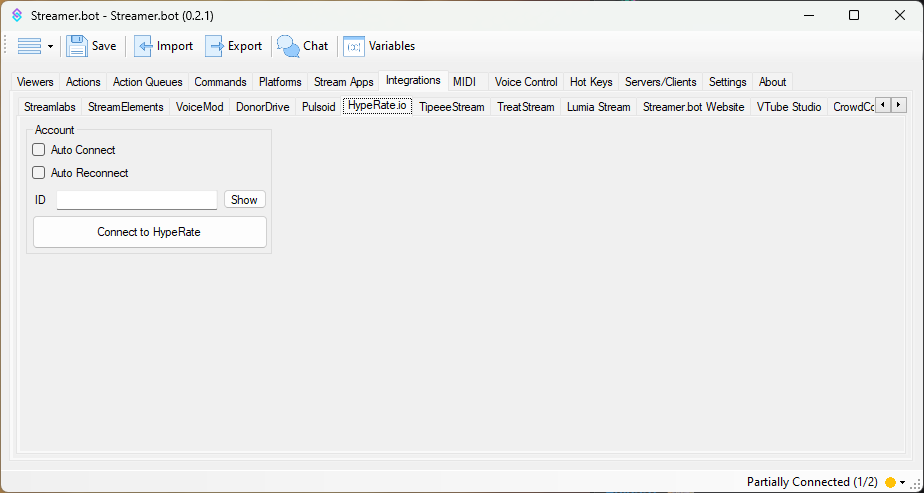Click the yellow connection status indicator
This screenshot has height=493, width=924.
point(891,482)
